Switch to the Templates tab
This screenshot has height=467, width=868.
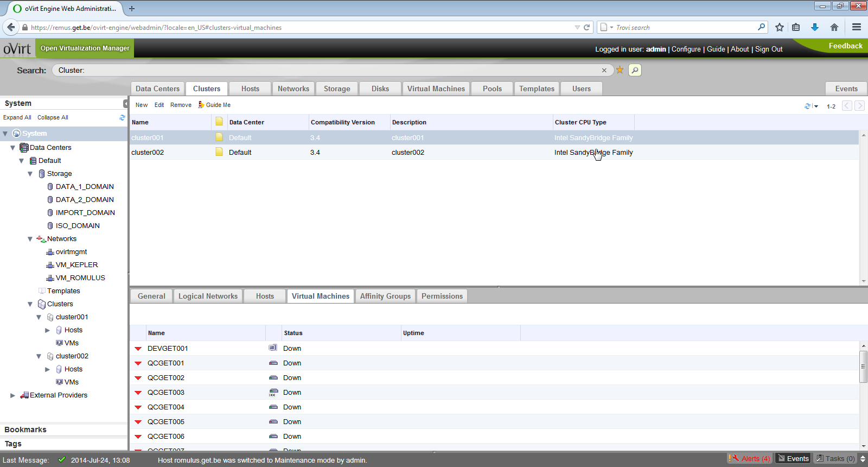pyautogui.click(x=536, y=89)
